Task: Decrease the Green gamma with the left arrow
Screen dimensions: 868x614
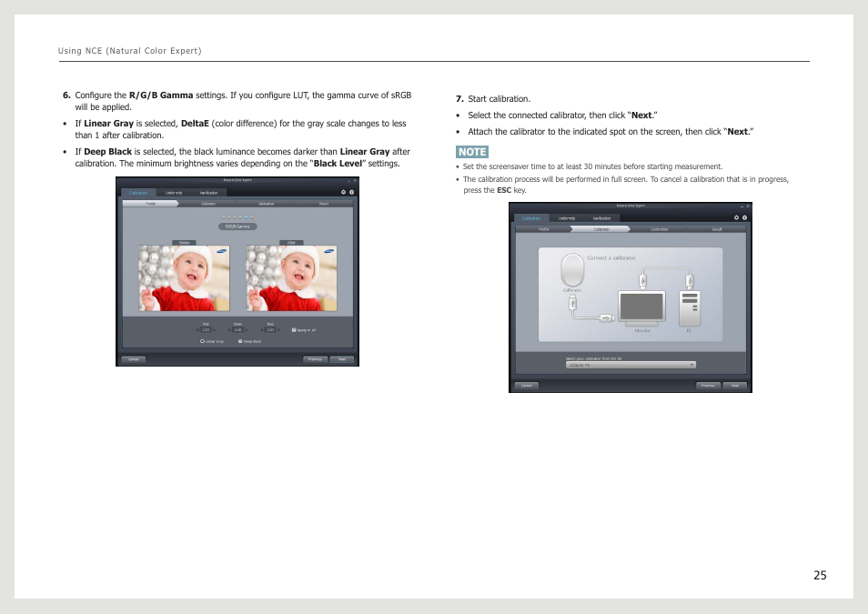Action: click(229, 329)
